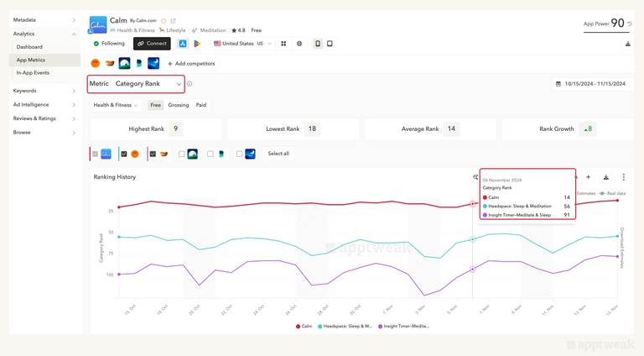Screen dimensions: 644x356
Task: Toggle Headspace series in chart legend
Action: click(345, 327)
